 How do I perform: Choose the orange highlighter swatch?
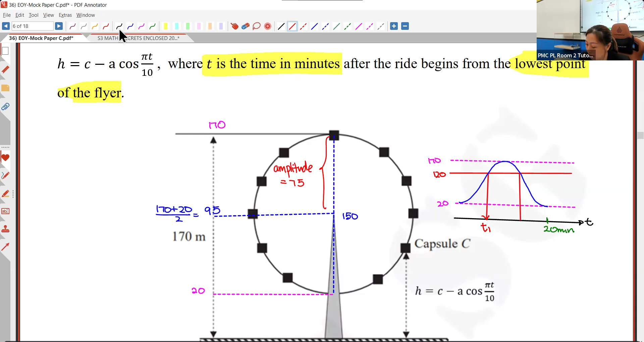(x=210, y=26)
